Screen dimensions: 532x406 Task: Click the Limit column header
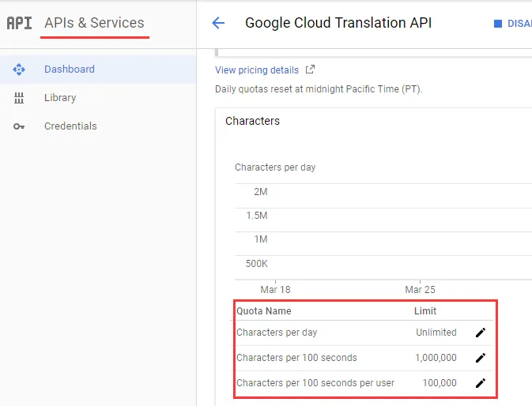coord(425,311)
